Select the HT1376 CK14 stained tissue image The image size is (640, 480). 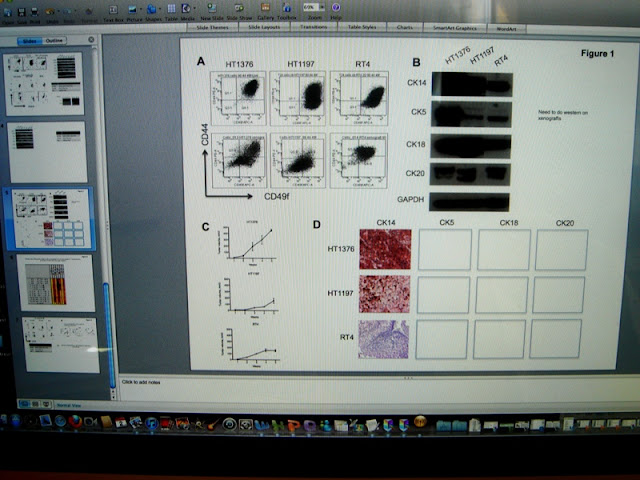pos(385,249)
